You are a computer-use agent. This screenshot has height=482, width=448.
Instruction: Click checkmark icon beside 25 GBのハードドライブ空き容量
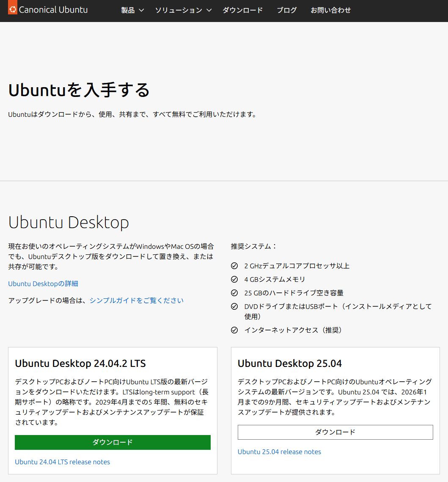click(x=234, y=293)
